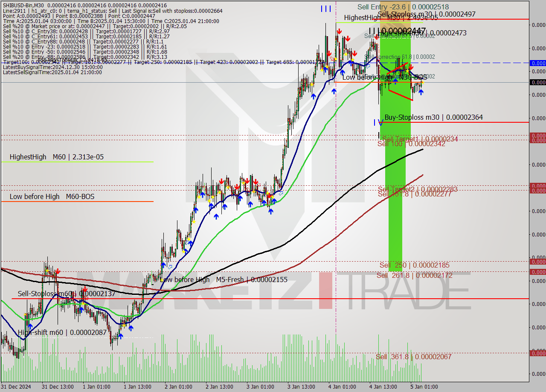This screenshot has width=546, height=392.
Task: Click the blue 'I V' wave label
Action: (x=378, y=122)
